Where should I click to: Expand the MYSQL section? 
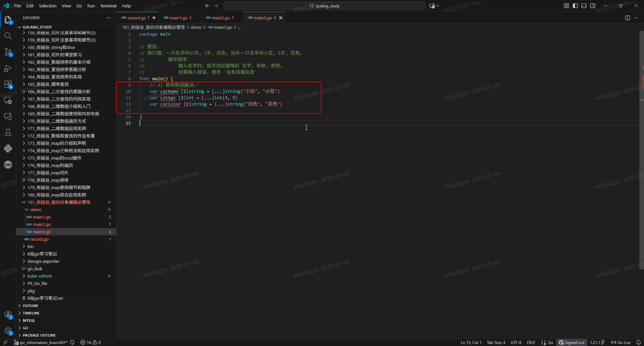click(66, 321)
